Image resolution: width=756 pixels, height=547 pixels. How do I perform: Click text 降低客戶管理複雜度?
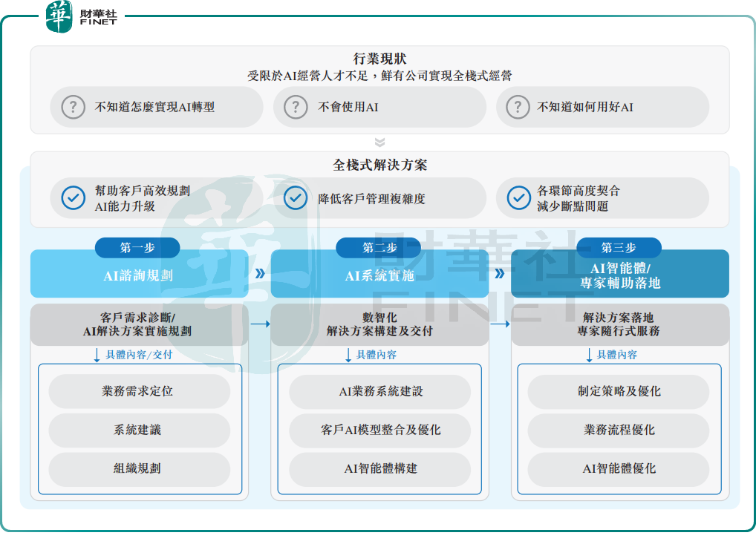(x=372, y=199)
